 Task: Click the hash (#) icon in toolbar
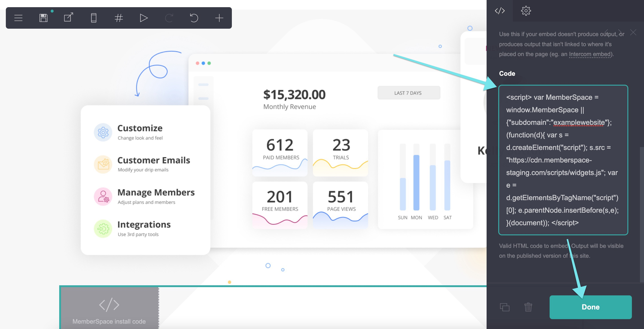point(119,18)
